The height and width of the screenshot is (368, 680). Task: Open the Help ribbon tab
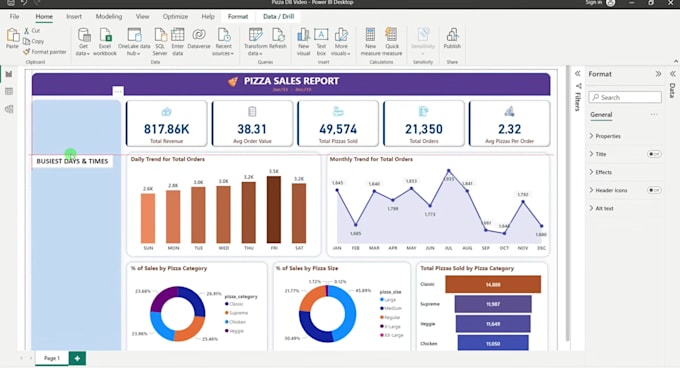[208, 16]
